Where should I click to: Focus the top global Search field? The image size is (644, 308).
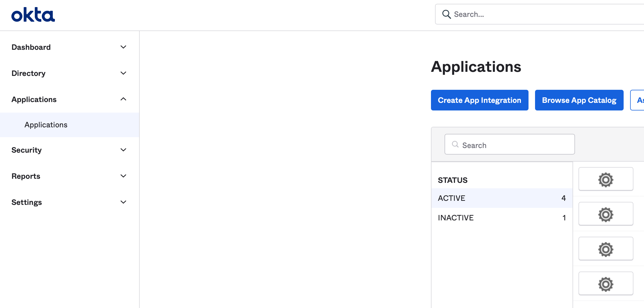click(540, 14)
